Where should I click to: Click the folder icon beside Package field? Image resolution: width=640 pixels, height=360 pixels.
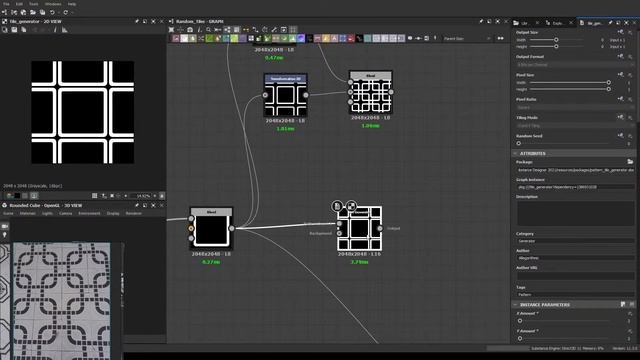pyautogui.click(x=630, y=162)
